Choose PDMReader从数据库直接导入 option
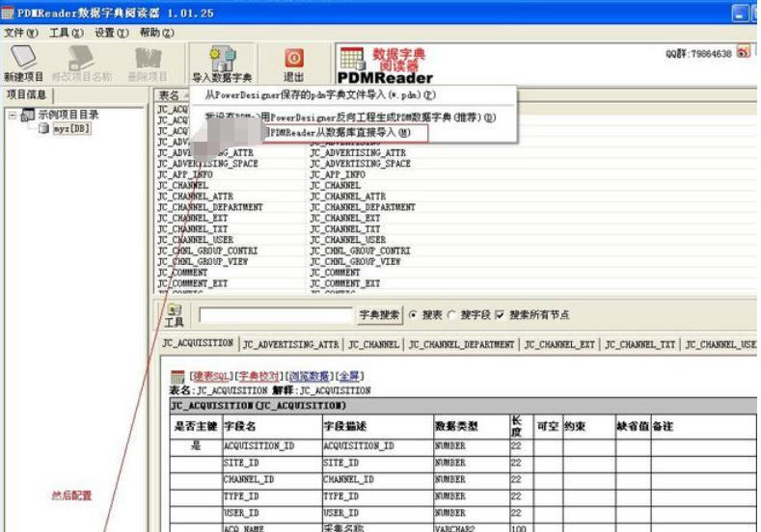This screenshot has width=761, height=532. pyautogui.click(x=340, y=132)
